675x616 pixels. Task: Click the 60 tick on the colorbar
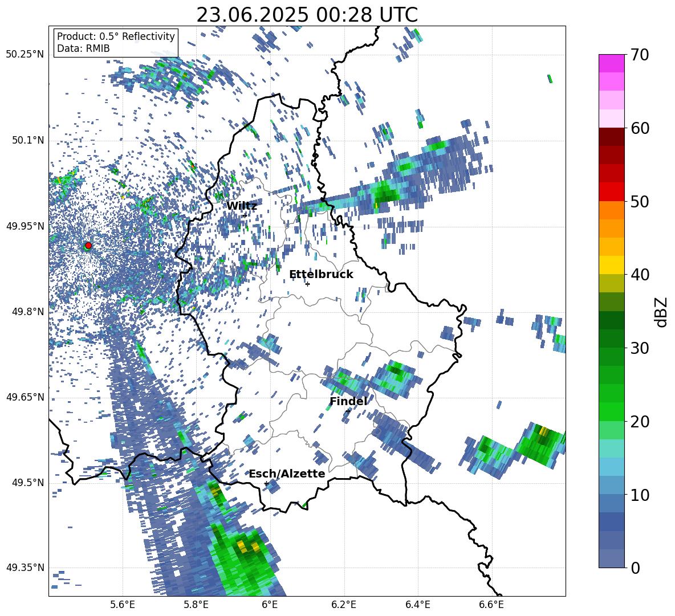639,128
